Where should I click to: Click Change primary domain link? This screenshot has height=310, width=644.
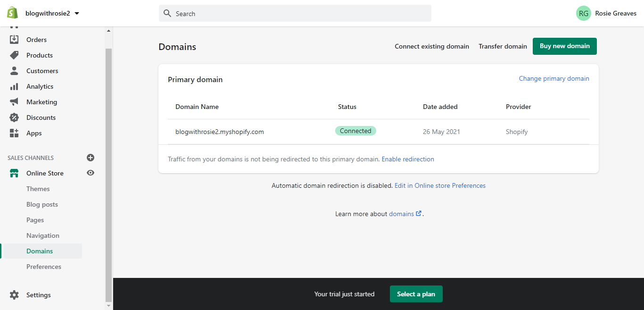[x=554, y=78]
